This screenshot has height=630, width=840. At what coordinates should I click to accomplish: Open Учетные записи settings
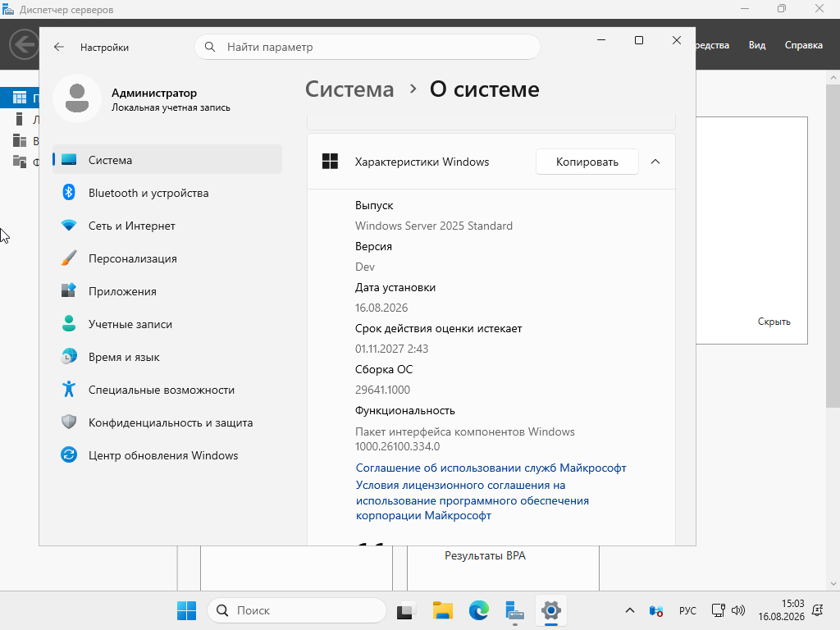coord(167,324)
